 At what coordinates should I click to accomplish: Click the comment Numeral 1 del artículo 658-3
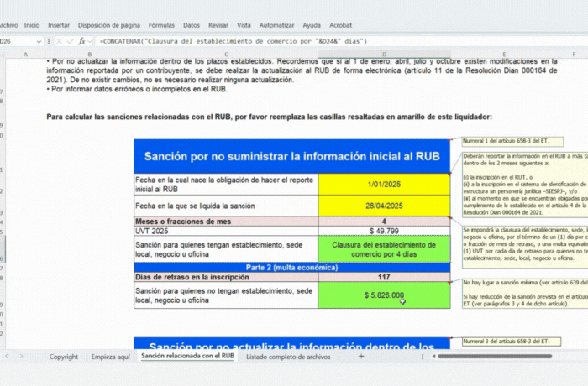tap(512, 141)
